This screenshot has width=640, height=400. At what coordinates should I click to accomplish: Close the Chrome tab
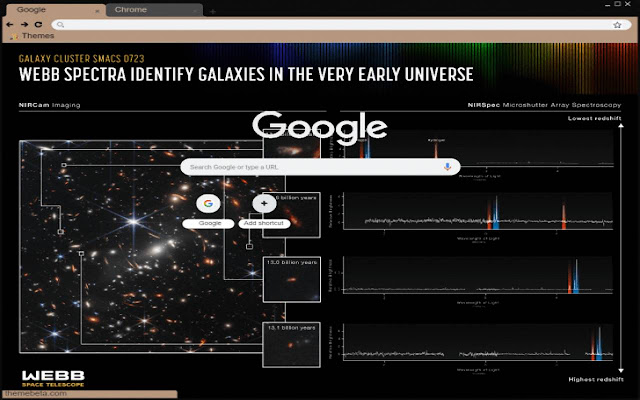click(x=195, y=11)
